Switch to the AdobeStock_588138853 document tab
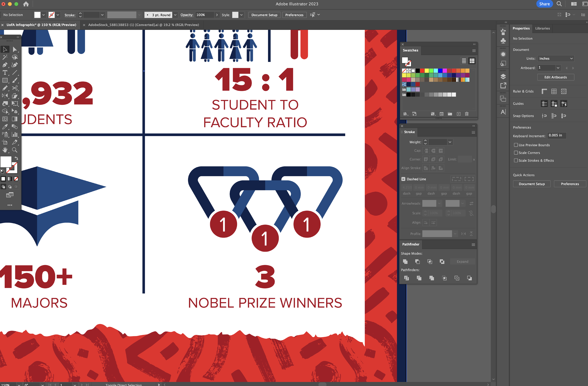This screenshot has width=588, height=386. [x=143, y=25]
